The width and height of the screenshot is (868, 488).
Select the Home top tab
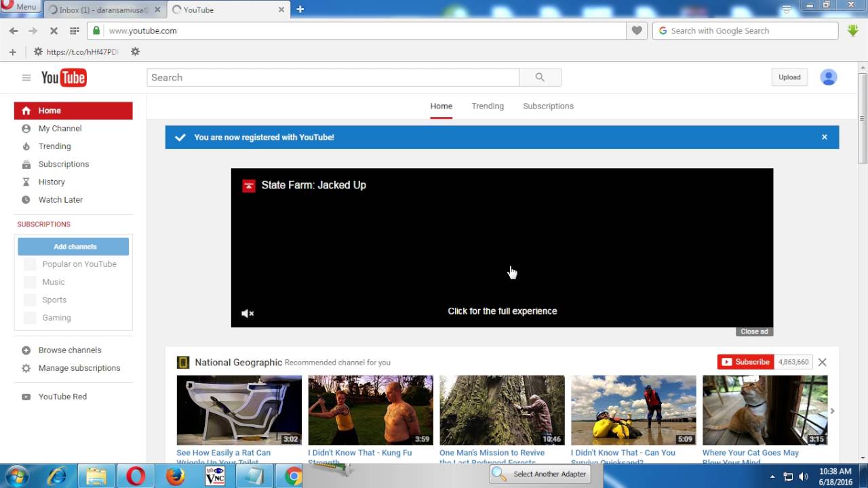pos(441,106)
